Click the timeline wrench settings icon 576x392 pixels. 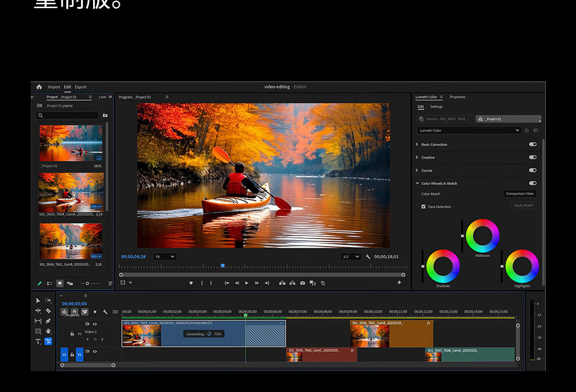(x=105, y=312)
